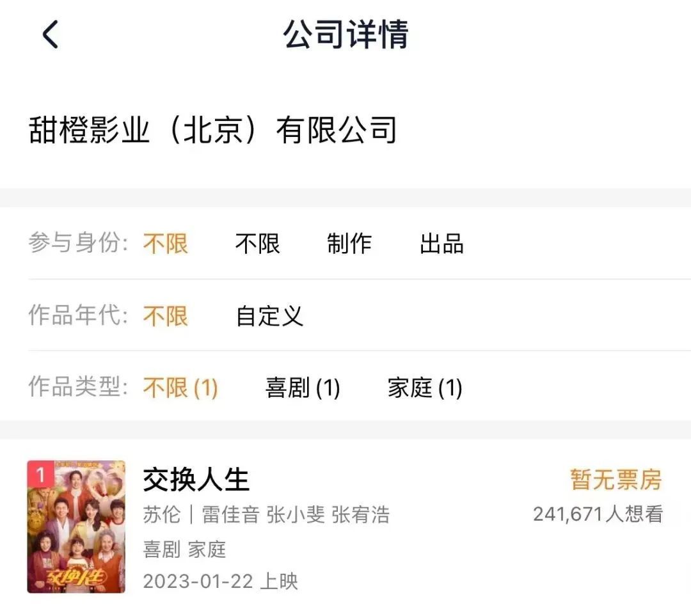Filter by 制作 role

[x=349, y=243]
